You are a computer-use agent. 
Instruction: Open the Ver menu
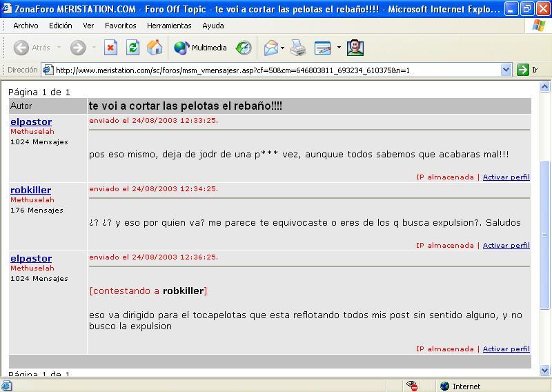[x=88, y=26]
